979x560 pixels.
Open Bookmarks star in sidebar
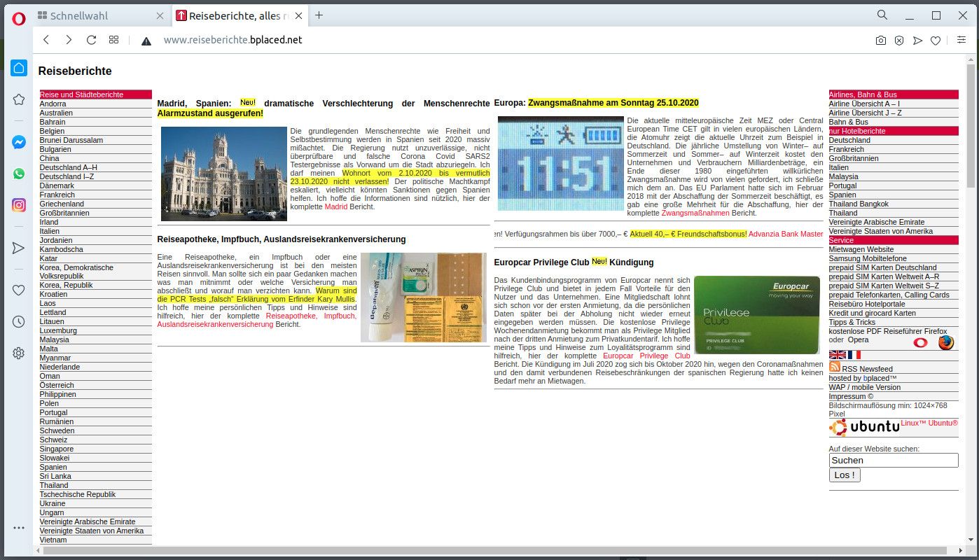[19, 99]
